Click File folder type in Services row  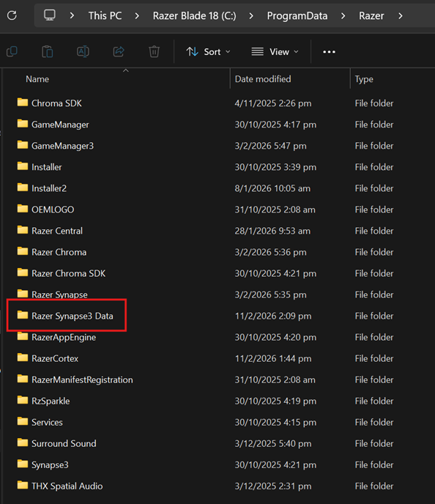(x=374, y=423)
